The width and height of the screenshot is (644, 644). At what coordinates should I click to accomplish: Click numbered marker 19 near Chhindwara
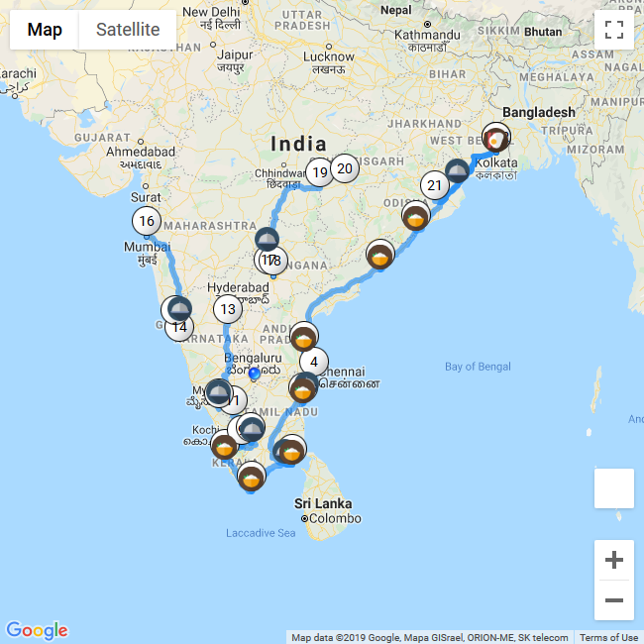tap(320, 172)
